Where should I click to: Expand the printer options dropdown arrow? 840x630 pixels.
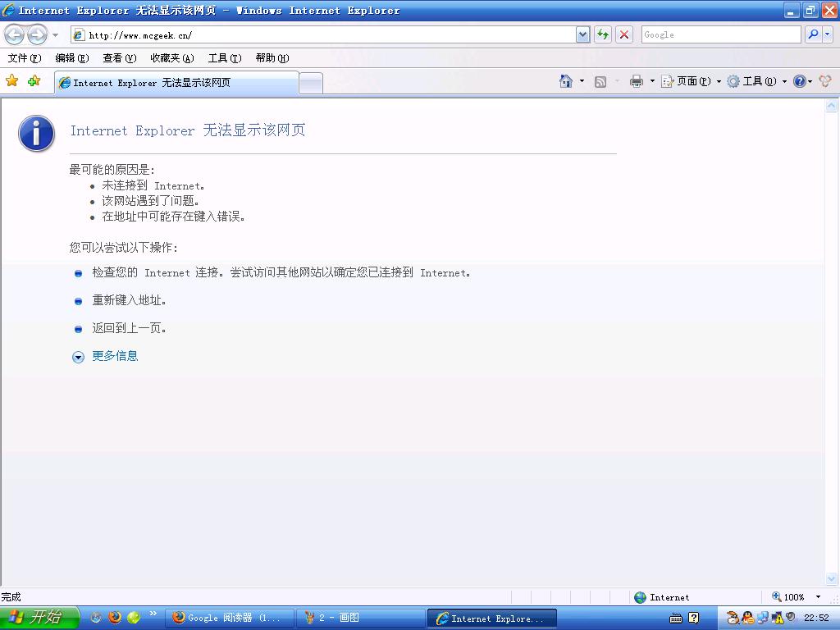652,81
